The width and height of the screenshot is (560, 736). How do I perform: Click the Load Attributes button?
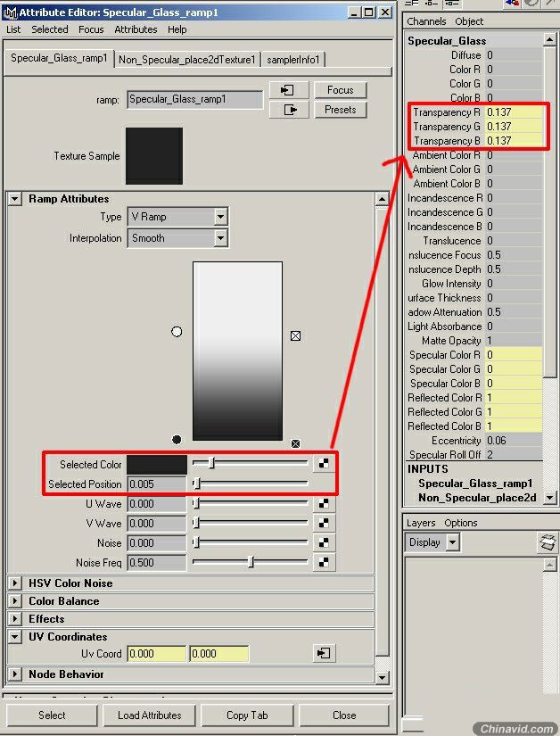point(149,715)
